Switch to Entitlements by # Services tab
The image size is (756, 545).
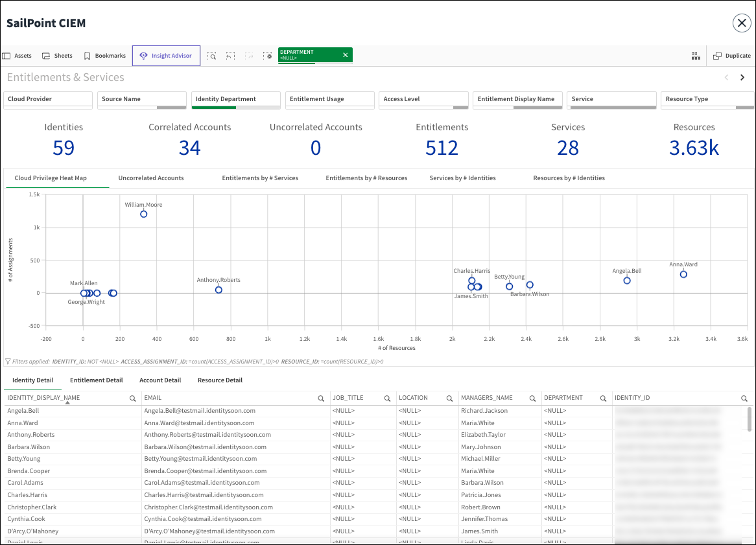[x=260, y=178]
